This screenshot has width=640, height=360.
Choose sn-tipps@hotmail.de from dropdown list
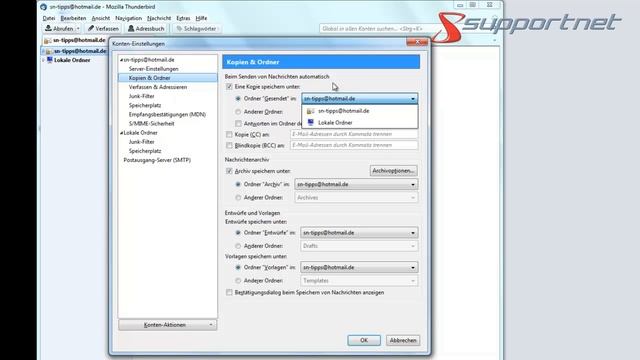pyautogui.click(x=360, y=111)
